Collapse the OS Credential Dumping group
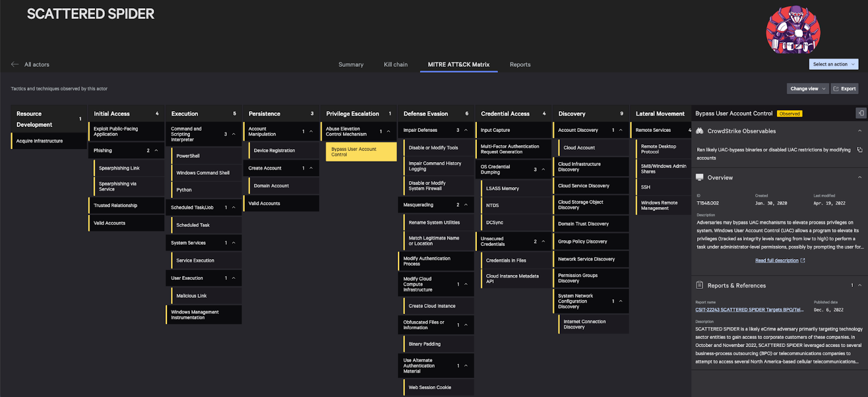868x397 pixels. (543, 170)
